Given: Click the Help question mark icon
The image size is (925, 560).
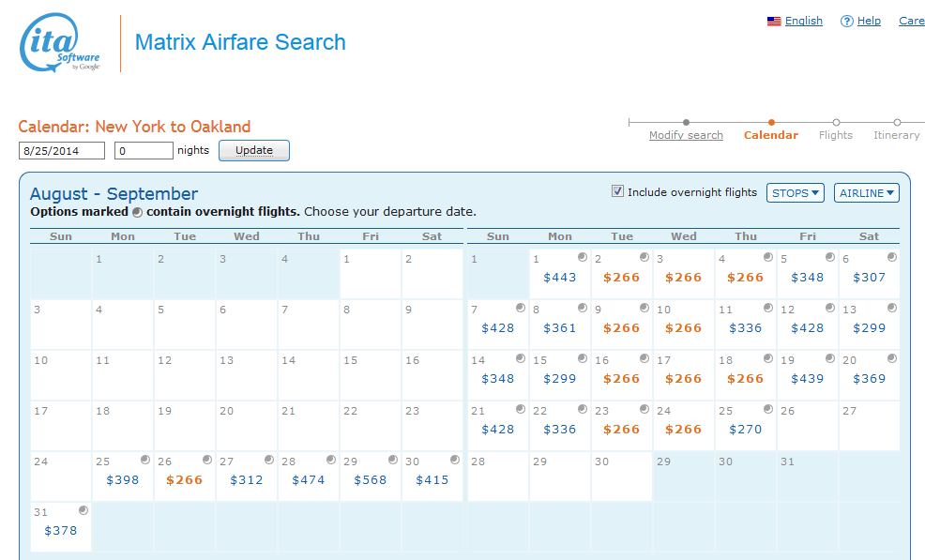Looking at the screenshot, I should tap(846, 22).
